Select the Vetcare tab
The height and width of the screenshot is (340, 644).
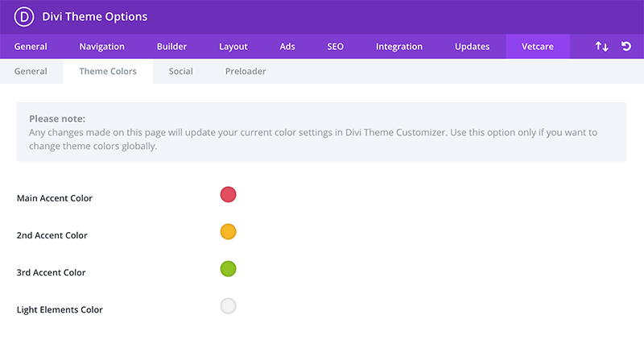pos(538,47)
